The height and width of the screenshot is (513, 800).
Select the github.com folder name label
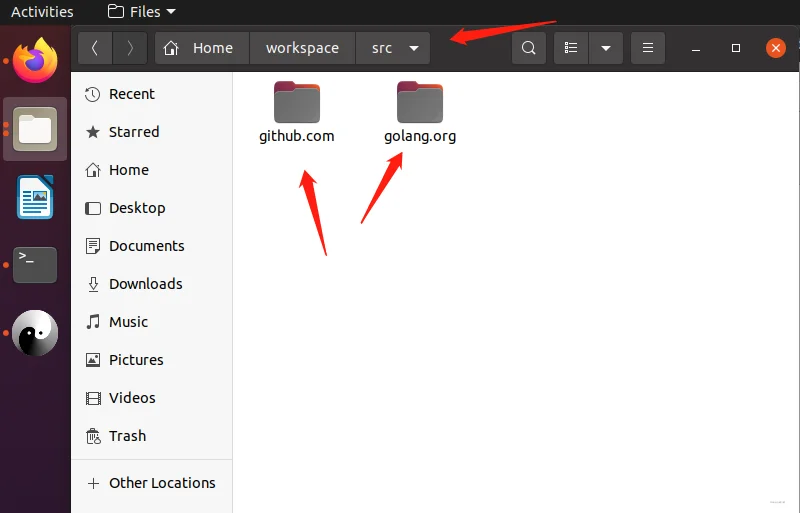(x=296, y=136)
